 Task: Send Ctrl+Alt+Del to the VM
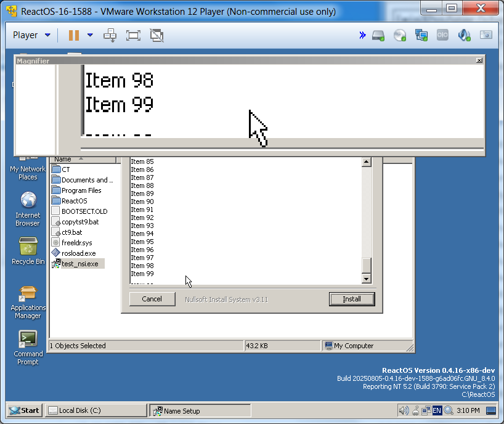point(110,35)
